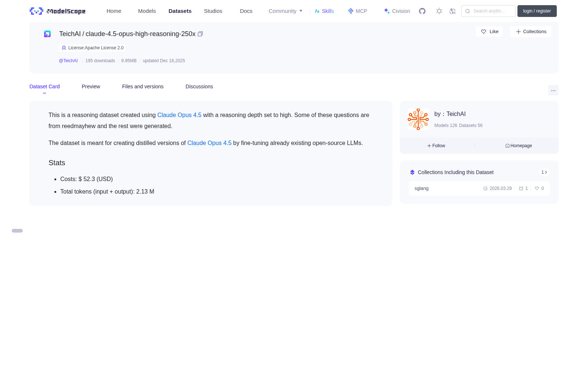Copy the dataset name with copy icon
The height and width of the screenshot is (368, 588).
point(200,34)
